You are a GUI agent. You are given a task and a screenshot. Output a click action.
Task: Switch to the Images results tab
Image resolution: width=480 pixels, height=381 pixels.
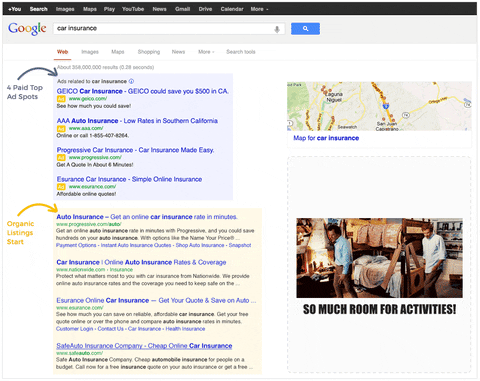click(90, 52)
